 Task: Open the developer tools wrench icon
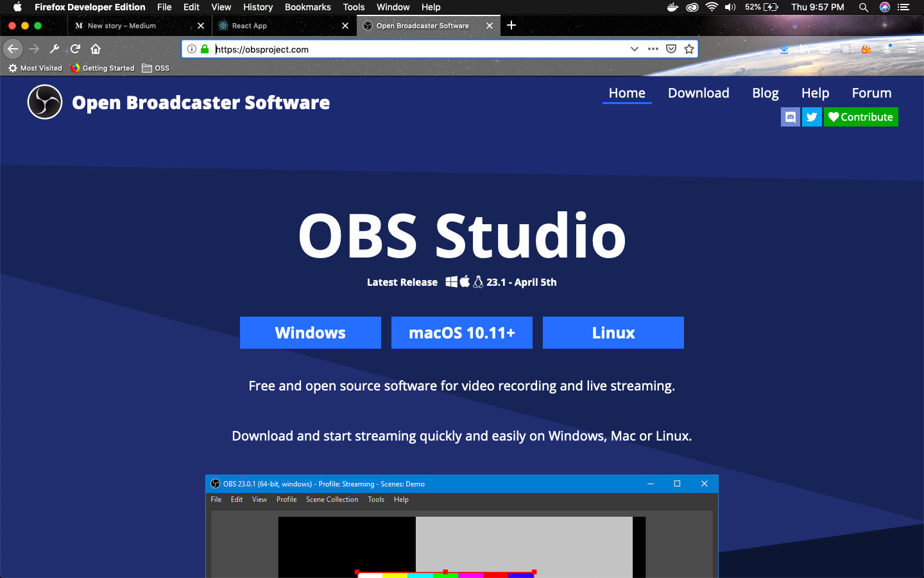(x=55, y=49)
